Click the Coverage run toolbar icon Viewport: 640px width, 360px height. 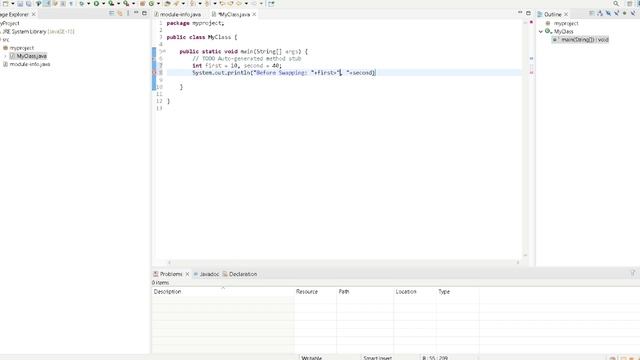[x=111, y=4]
